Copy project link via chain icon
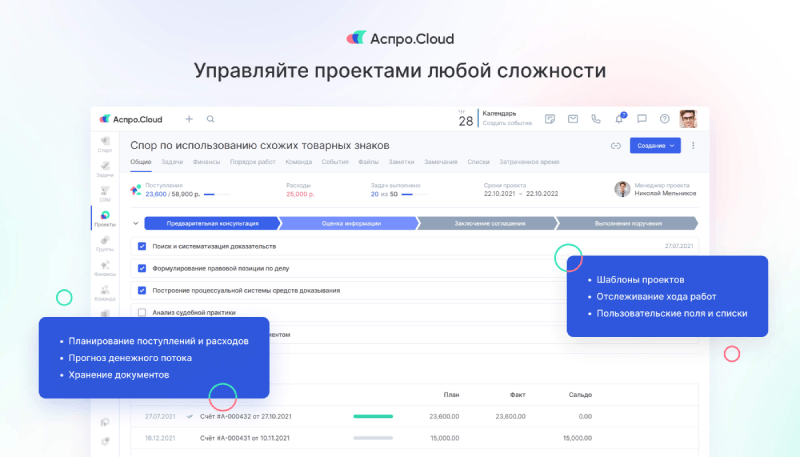Viewport: 800px width, 457px height. pyautogui.click(x=616, y=146)
